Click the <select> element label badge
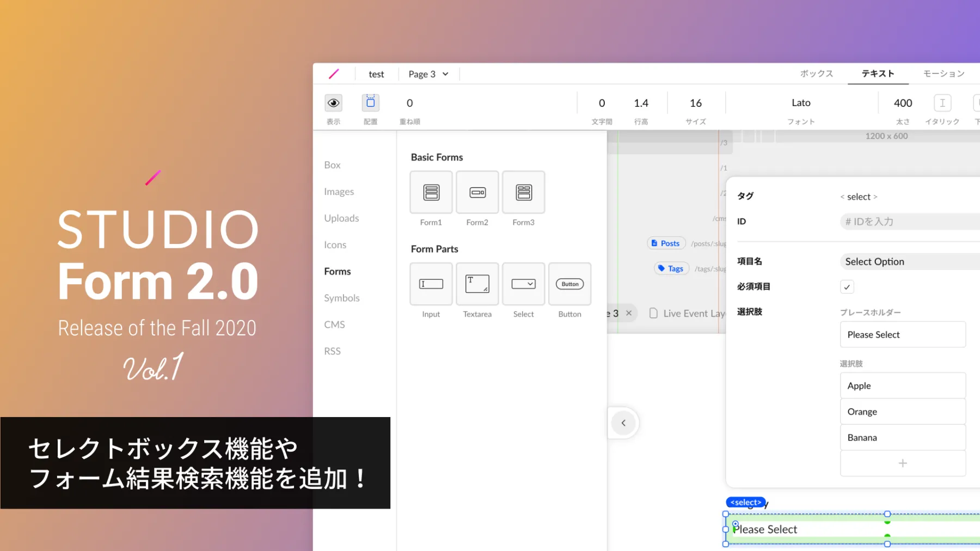980x551 pixels. pyautogui.click(x=746, y=503)
